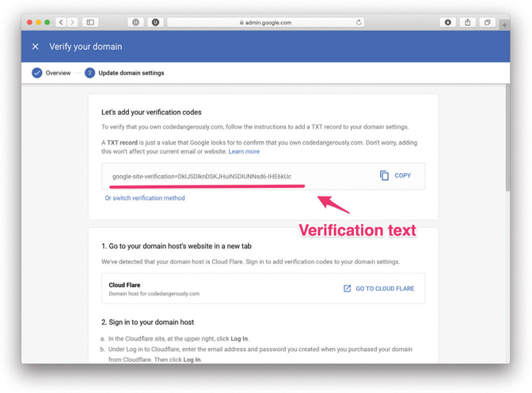Click the page's vertical scrollbar
The height and width of the screenshot is (393, 532).
coord(507,143)
